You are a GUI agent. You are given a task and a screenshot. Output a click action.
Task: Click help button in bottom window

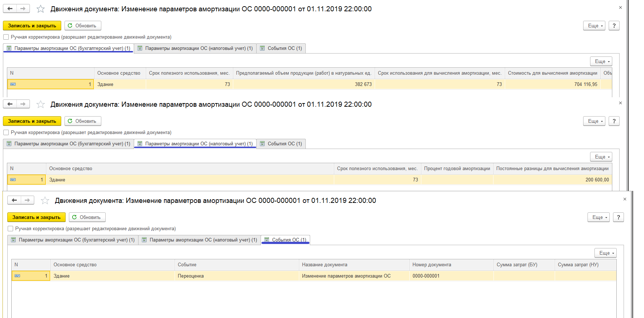click(618, 217)
